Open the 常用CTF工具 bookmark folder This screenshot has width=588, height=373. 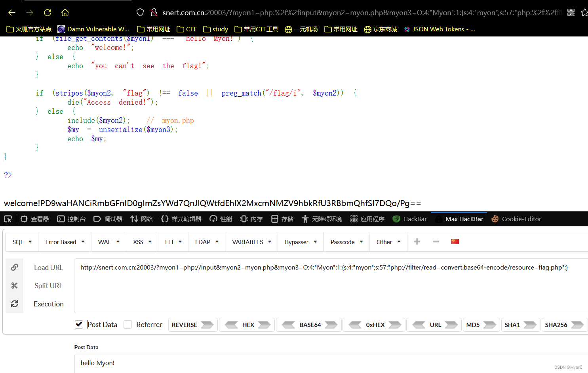(x=256, y=29)
